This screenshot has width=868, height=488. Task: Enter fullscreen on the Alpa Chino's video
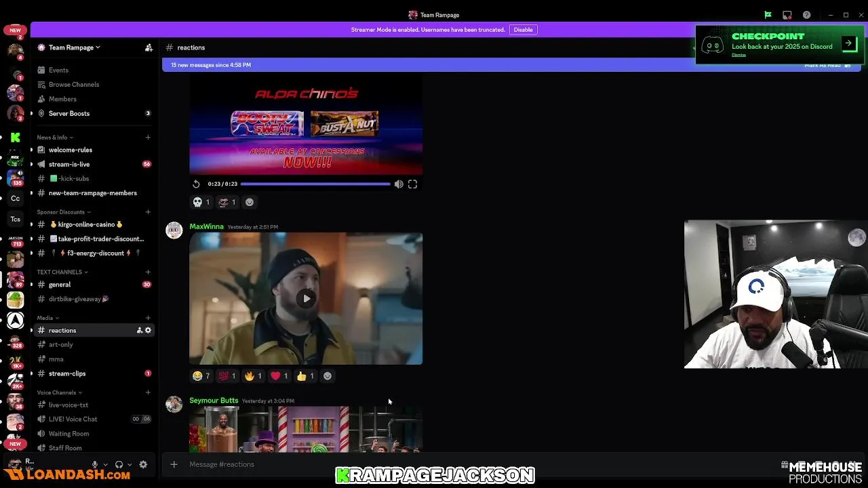412,184
